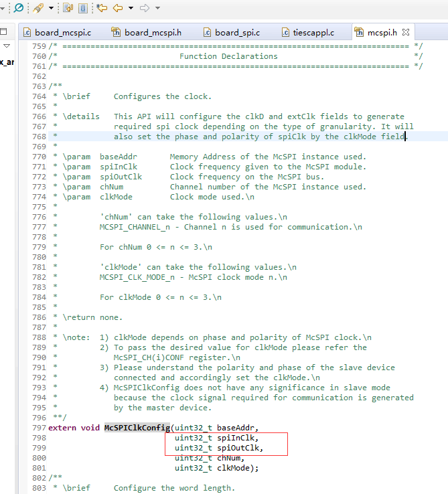Click 'Configure the word length.' on line 803
448x494 pixels.
click(174, 488)
